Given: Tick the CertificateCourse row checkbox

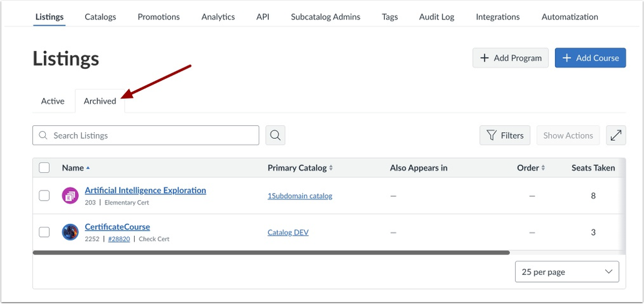Looking at the screenshot, I should (44, 232).
